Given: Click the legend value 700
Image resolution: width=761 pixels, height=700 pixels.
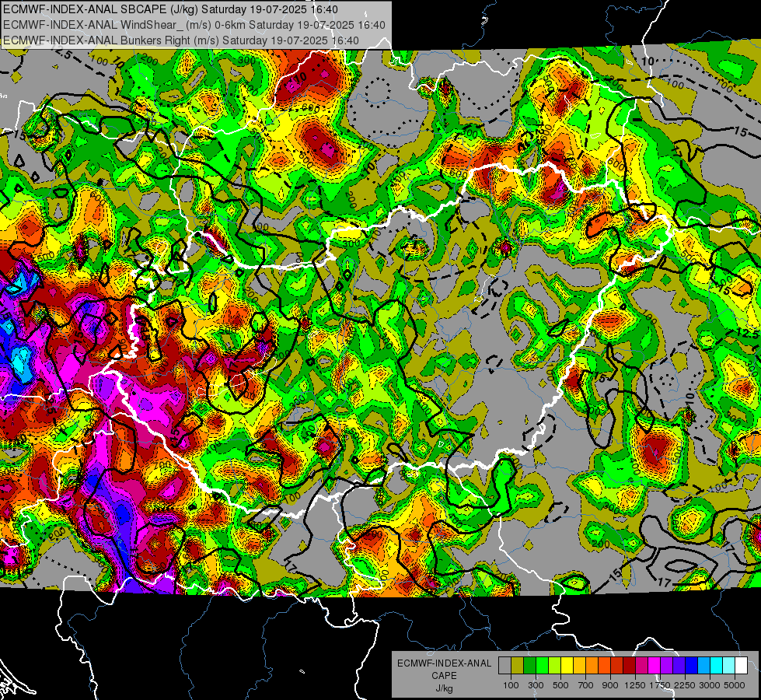Looking at the screenshot, I should tap(586, 685).
